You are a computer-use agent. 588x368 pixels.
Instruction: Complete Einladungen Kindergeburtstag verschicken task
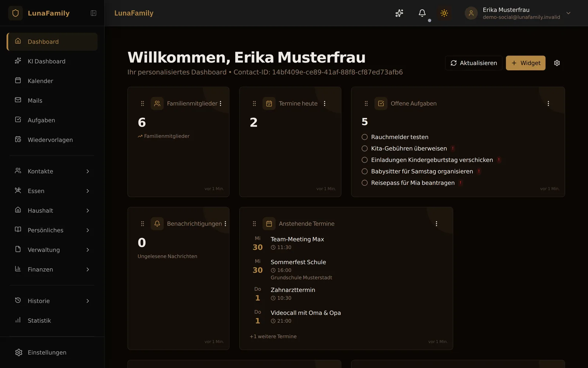pyautogui.click(x=365, y=160)
